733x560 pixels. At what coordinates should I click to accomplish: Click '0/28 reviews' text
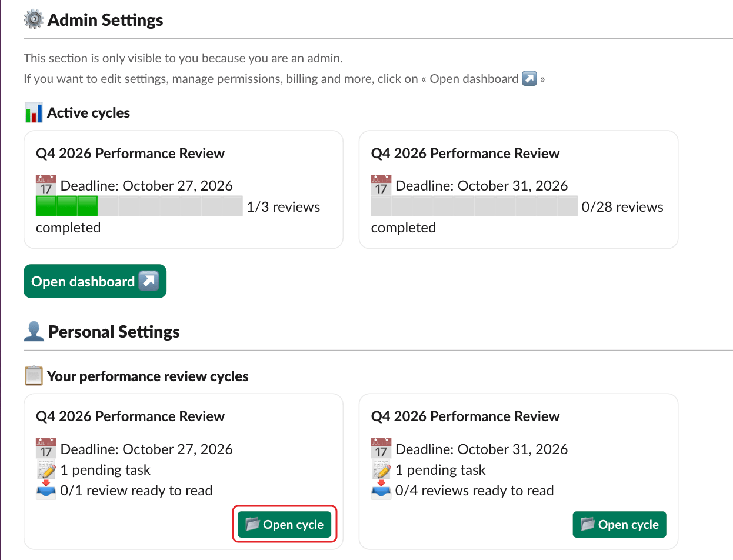coord(622,206)
